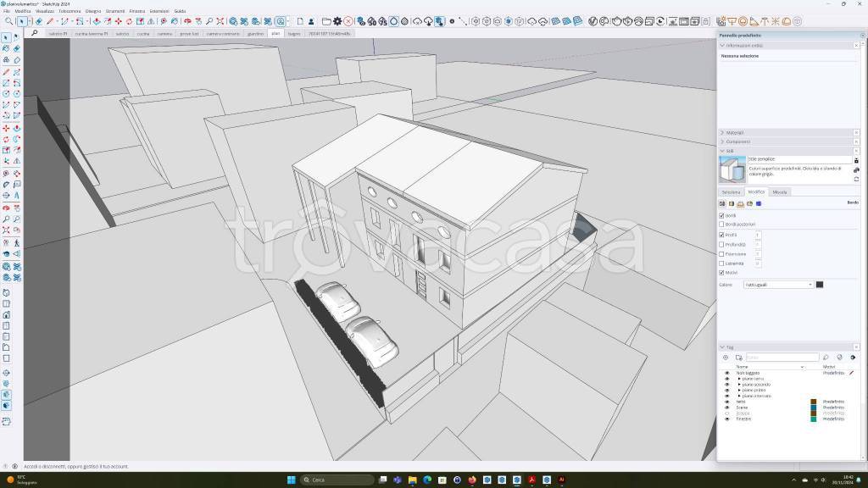Close the Materiali panel with its X button
The height and width of the screenshot is (488, 868).
(x=856, y=133)
